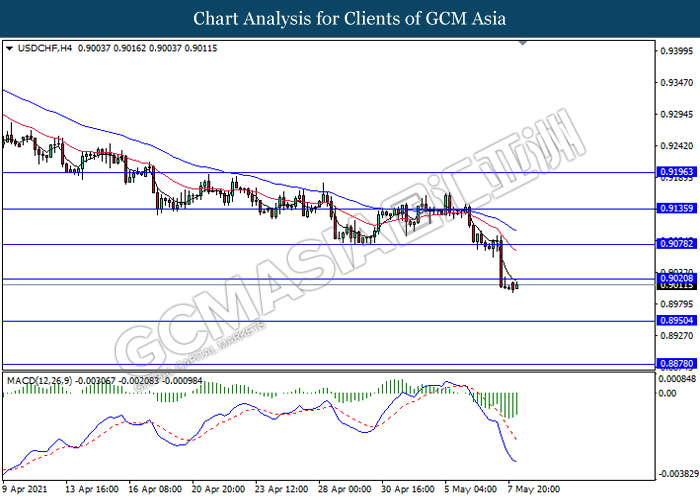This screenshot has width=700, height=500.
Task: Click the chart shift marker triangle at top
Action: point(523,43)
